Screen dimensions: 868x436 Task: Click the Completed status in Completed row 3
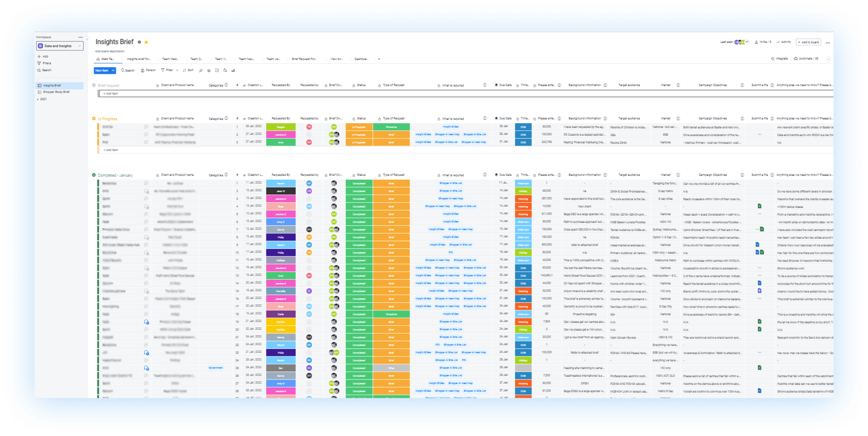pos(359,199)
